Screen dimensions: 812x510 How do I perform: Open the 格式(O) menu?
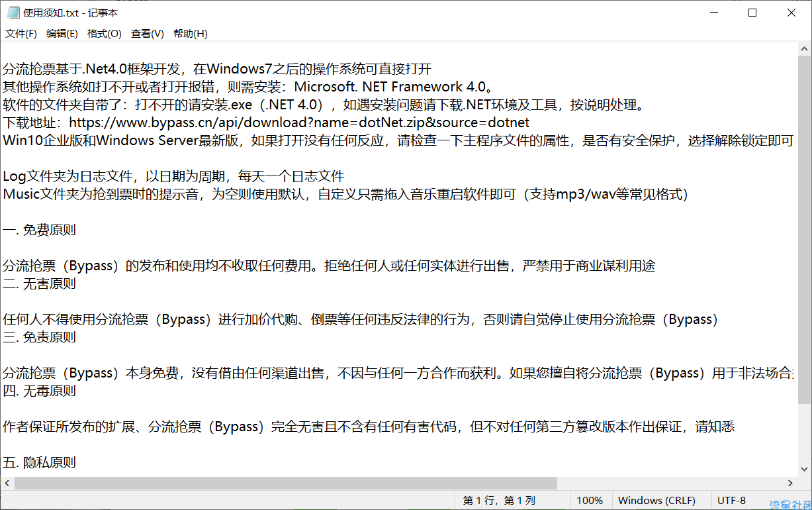pyautogui.click(x=105, y=33)
